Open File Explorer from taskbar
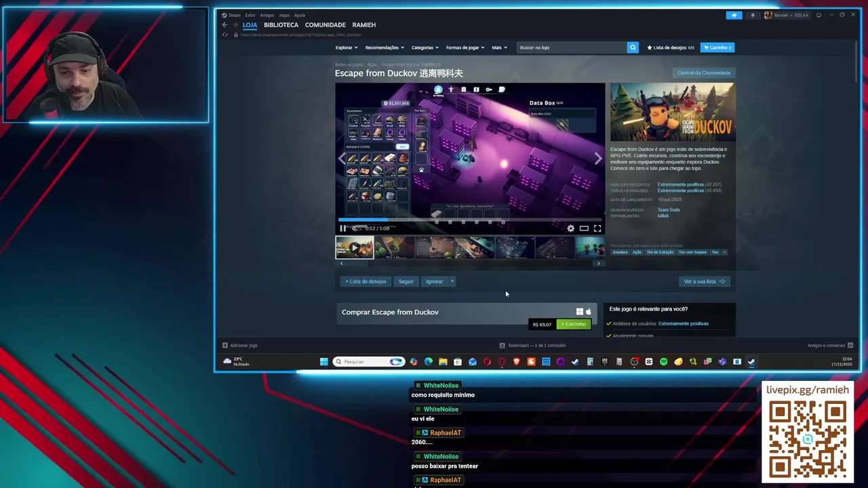Viewport: 868px width, 488px height. click(x=443, y=362)
